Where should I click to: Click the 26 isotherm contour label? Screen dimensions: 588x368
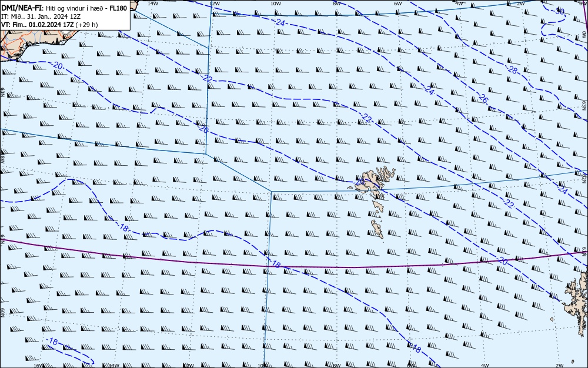pyautogui.click(x=483, y=99)
